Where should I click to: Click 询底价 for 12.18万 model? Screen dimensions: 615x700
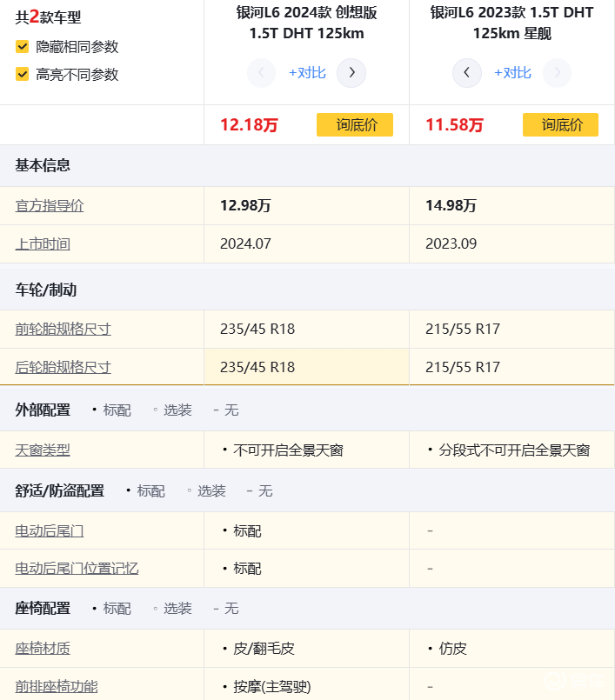tap(355, 124)
